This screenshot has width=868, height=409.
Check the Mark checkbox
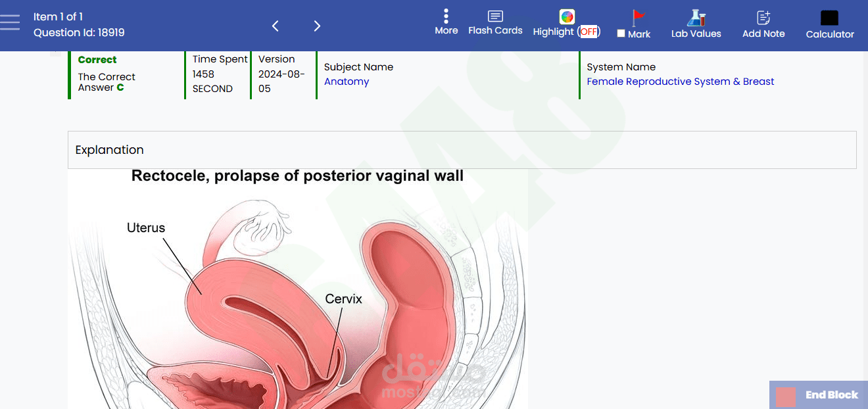click(x=621, y=34)
